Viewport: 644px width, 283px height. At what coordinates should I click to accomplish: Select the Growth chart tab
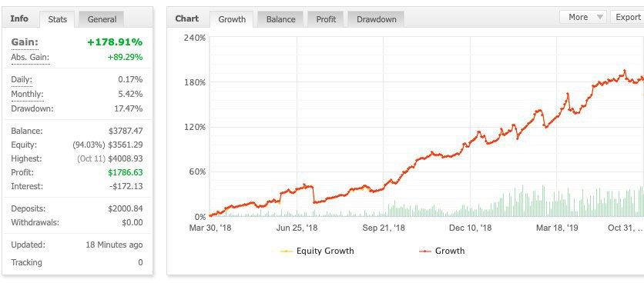(x=232, y=19)
